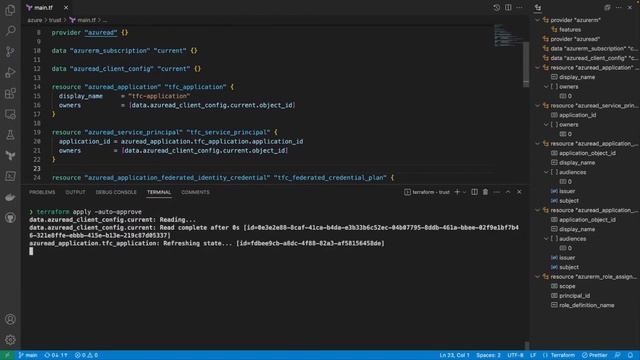This screenshot has width=640, height=360.
Task: Select features item in outline
Action: tap(570, 29)
